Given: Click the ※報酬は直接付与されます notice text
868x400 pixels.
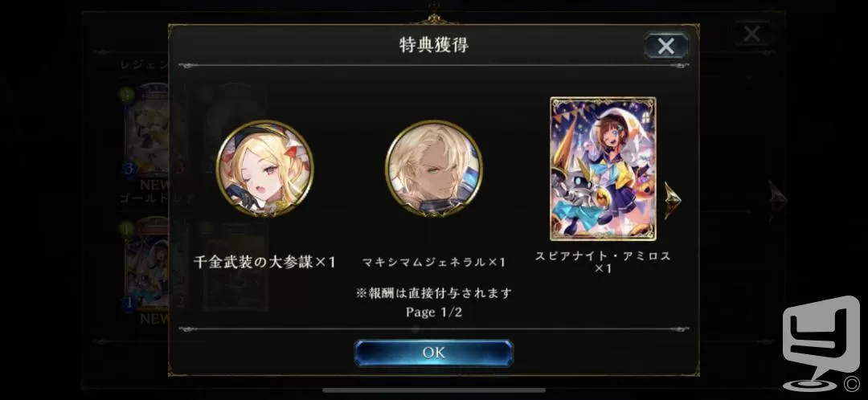Looking at the screenshot, I should (x=433, y=292).
